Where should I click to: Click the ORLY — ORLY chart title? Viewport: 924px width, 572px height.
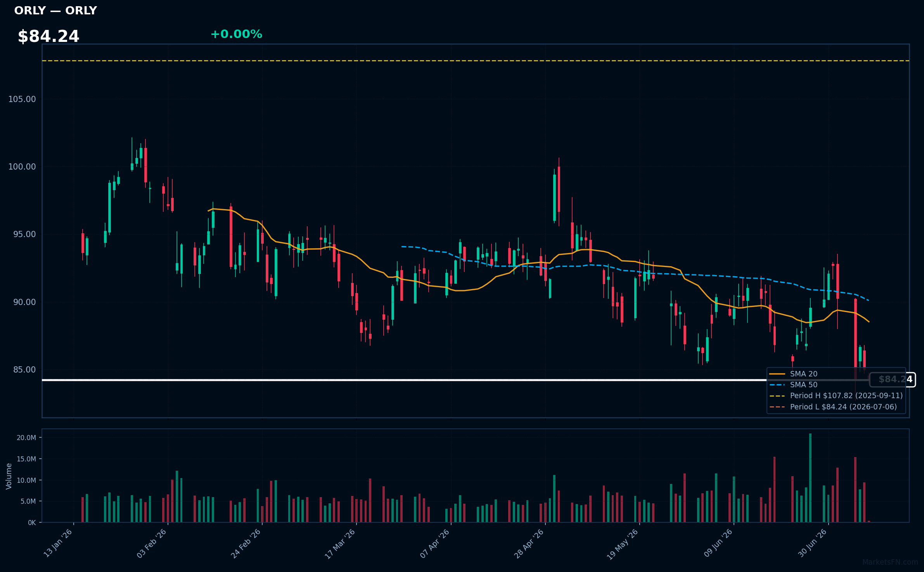click(55, 10)
